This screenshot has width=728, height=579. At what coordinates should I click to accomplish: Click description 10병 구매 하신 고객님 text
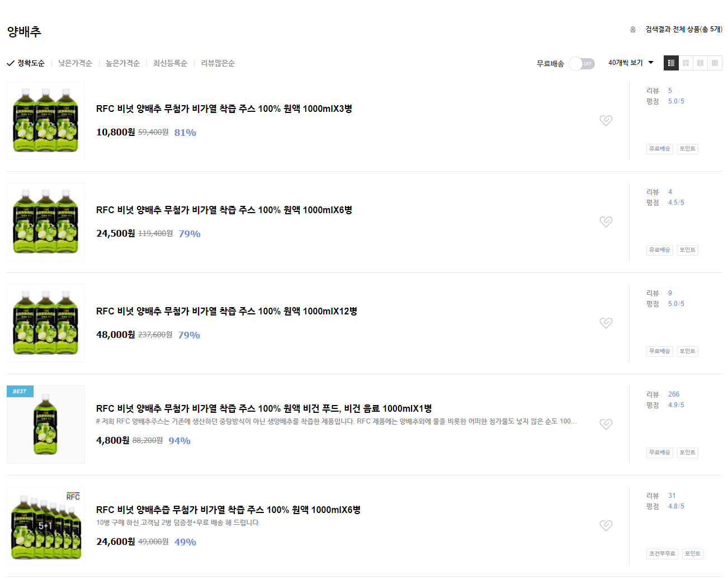coord(178,522)
